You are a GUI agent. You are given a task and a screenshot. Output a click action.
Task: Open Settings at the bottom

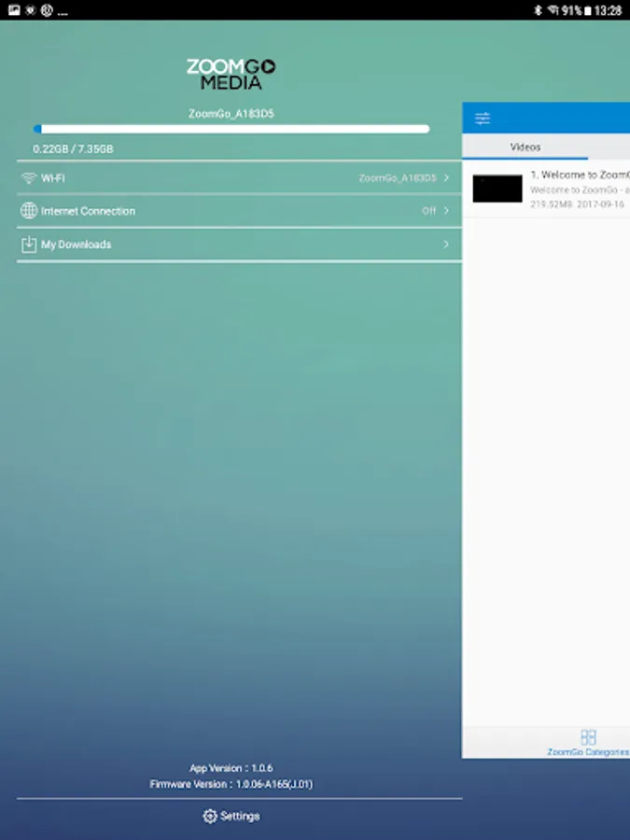point(231,816)
